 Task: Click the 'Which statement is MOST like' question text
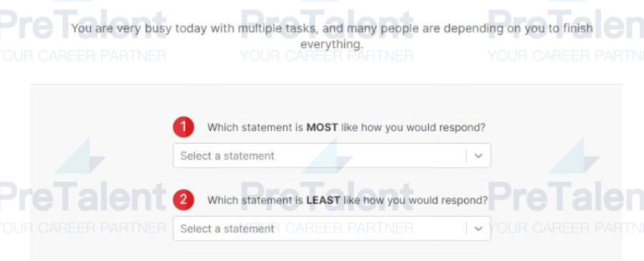[x=346, y=127]
